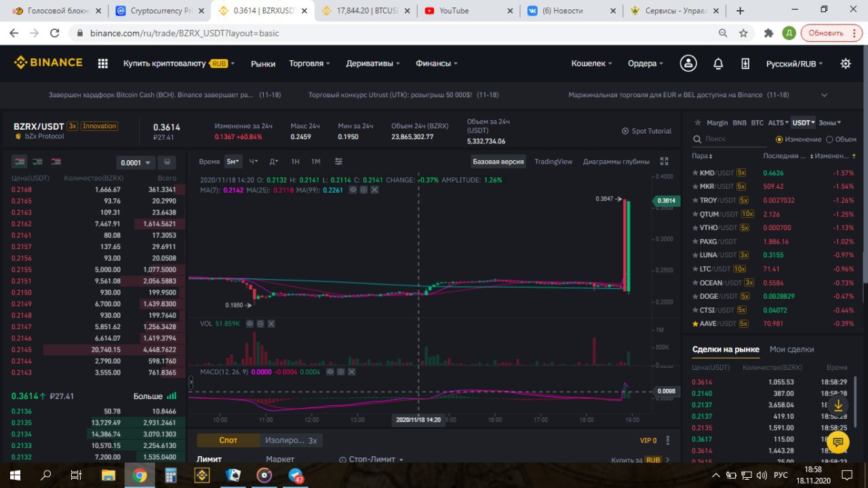Image resolution: width=868 pixels, height=488 pixels.
Task: Open Русский/RUB language selector
Action: (x=795, y=63)
